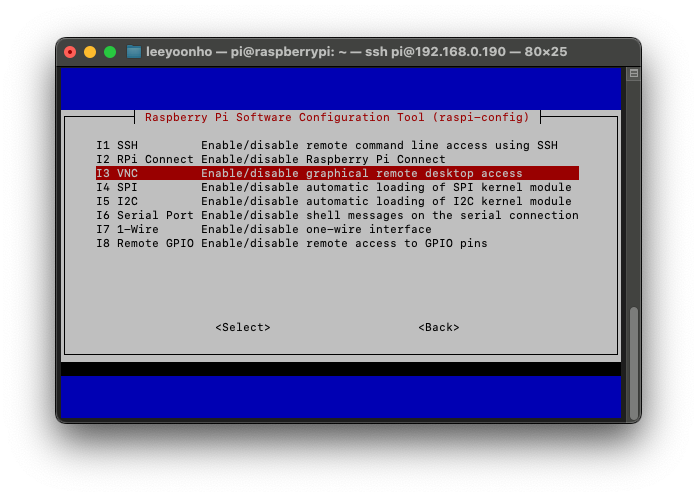Click the empty scrollbar track above the thumb
Screen dimensions: 697x497
point(633,200)
